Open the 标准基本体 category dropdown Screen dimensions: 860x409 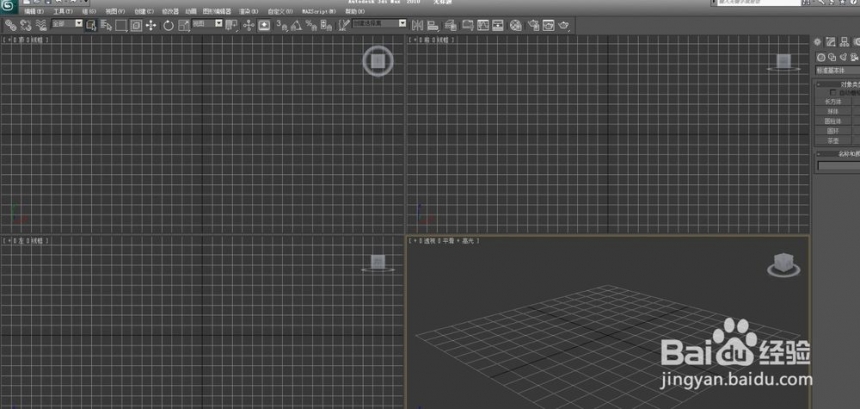(838, 70)
